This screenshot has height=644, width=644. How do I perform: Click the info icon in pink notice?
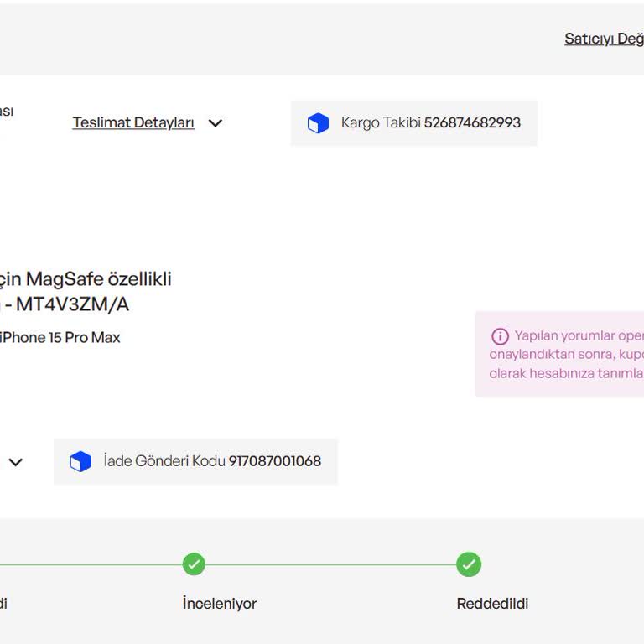point(500,336)
